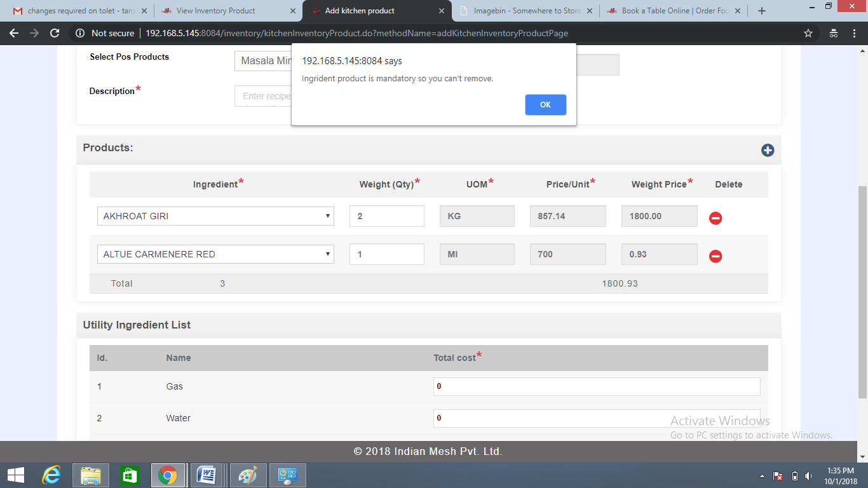The image size is (868, 488).
Task: Switch to Word from the taskbar
Action: (x=206, y=475)
